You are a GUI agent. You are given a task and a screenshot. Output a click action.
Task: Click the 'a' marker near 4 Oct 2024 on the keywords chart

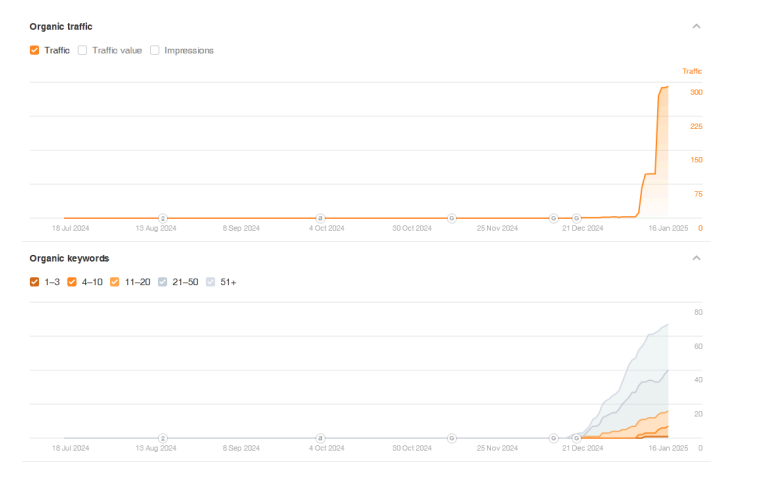(x=320, y=438)
